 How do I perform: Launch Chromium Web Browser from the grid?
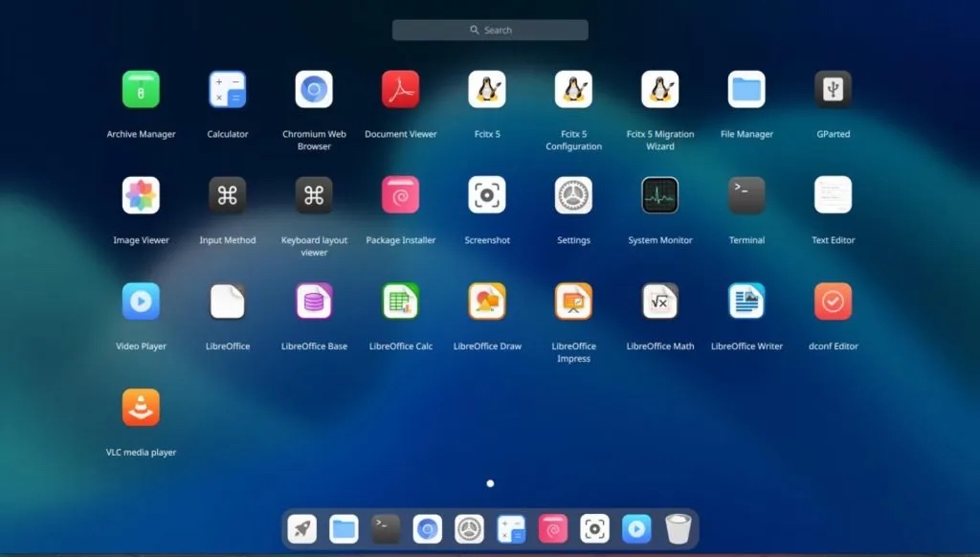pyautogui.click(x=314, y=90)
